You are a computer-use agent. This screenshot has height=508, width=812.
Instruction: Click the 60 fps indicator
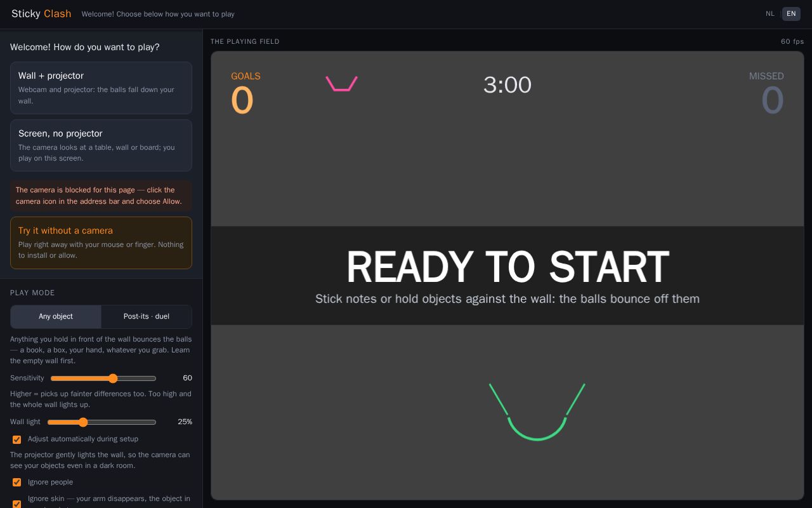click(x=792, y=41)
